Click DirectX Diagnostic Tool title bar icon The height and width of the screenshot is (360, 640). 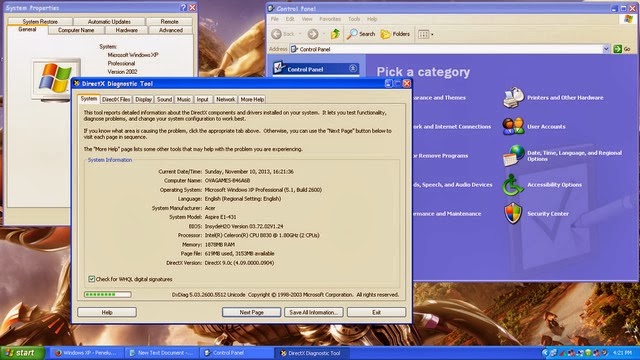click(x=76, y=84)
